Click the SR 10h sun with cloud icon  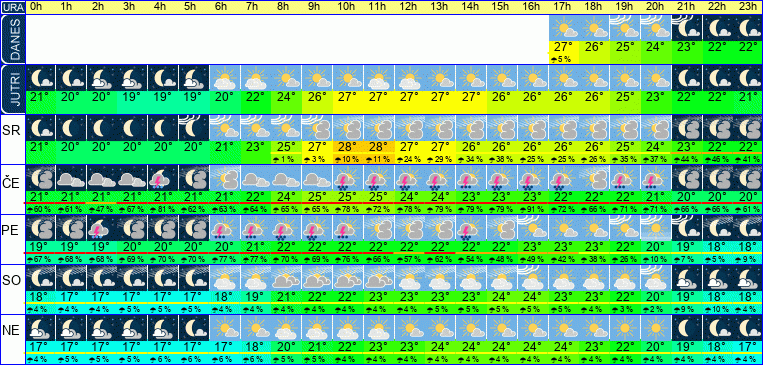(349, 128)
